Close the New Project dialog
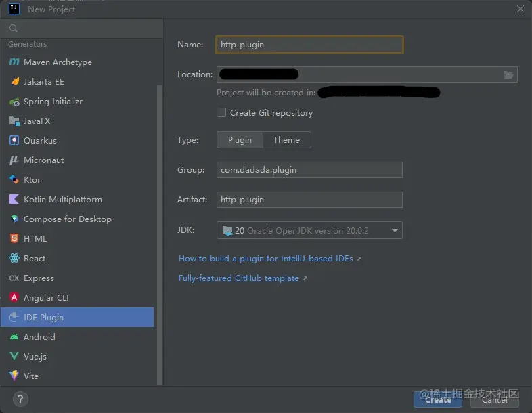Screen dimensions: 532x413 tap(520, 9)
